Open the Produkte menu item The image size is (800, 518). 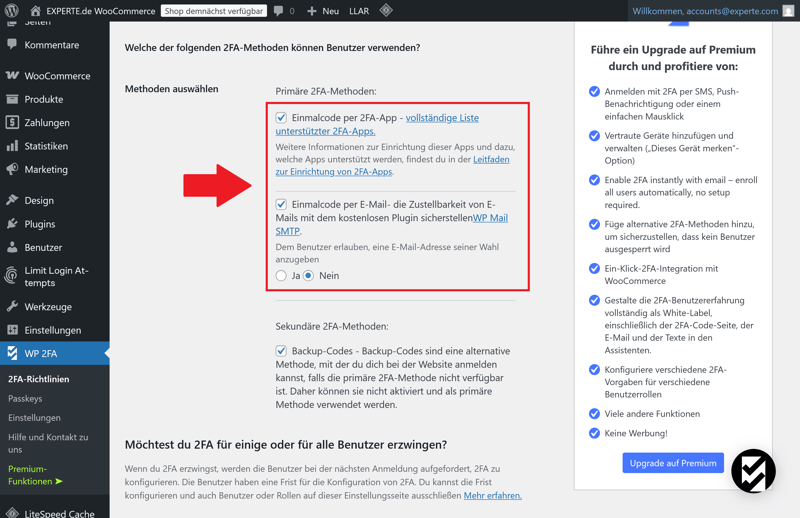pyautogui.click(x=55, y=99)
